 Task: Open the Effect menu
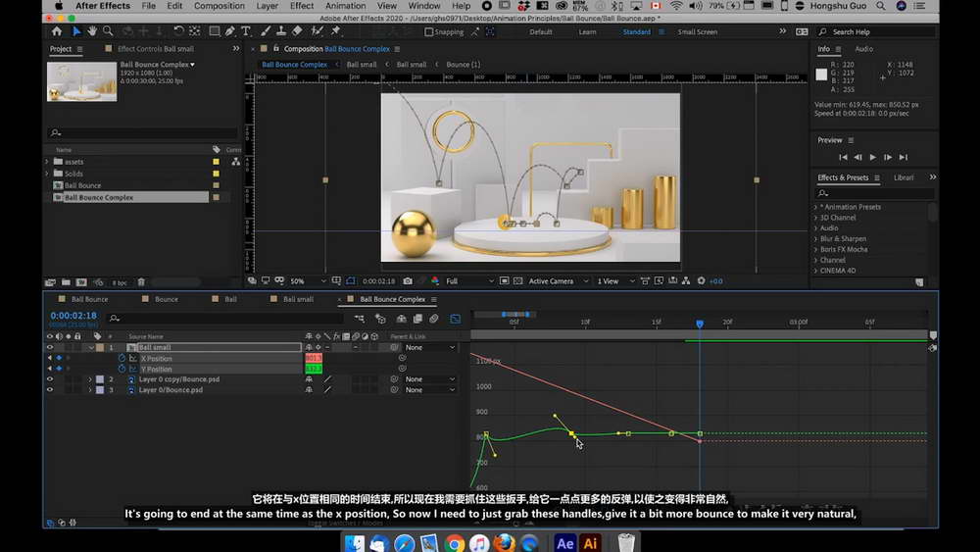click(x=301, y=6)
